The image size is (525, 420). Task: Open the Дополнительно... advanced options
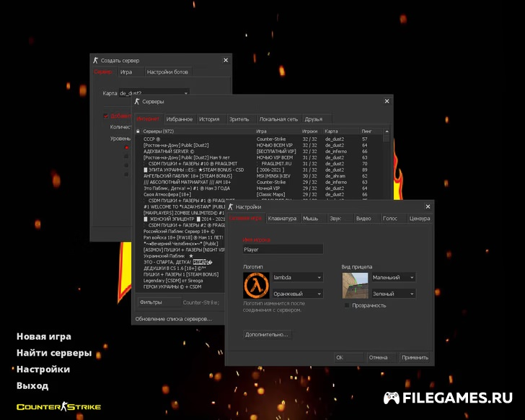(x=267, y=334)
